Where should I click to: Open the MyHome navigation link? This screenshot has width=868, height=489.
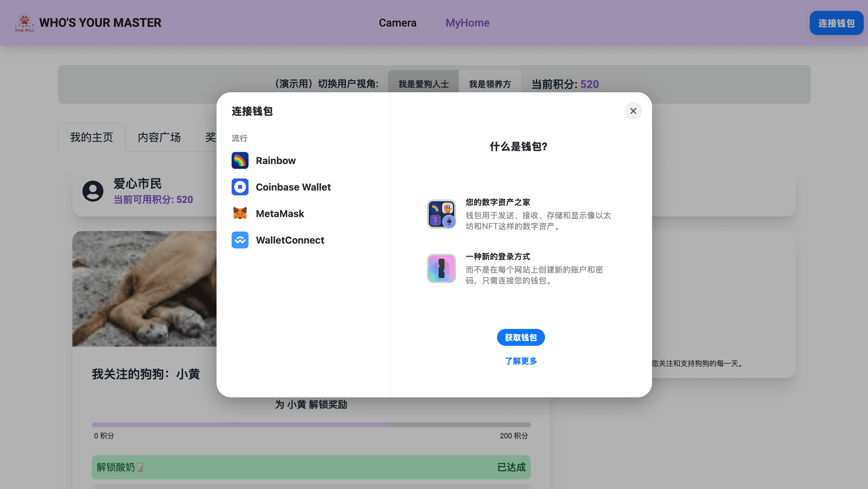click(467, 23)
